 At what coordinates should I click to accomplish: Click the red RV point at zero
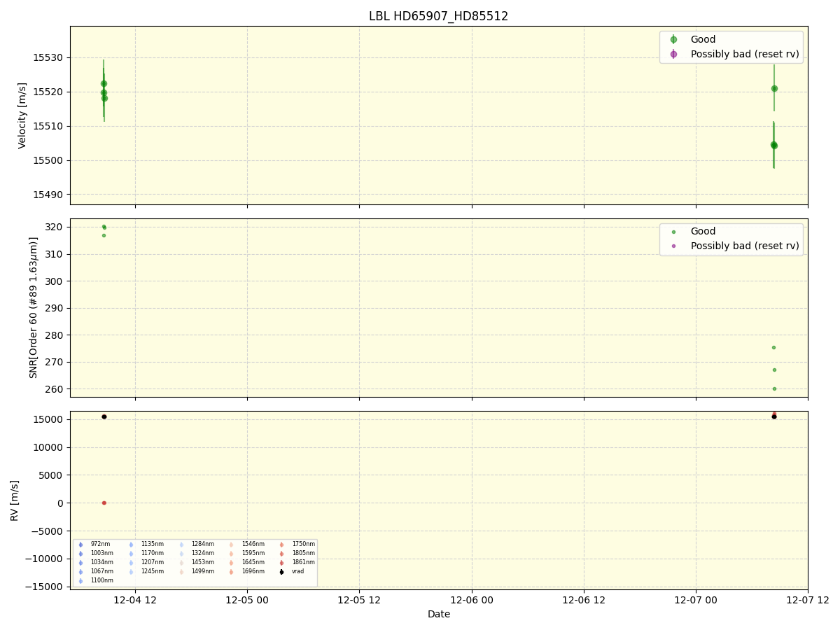pyautogui.click(x=104, y=503)
